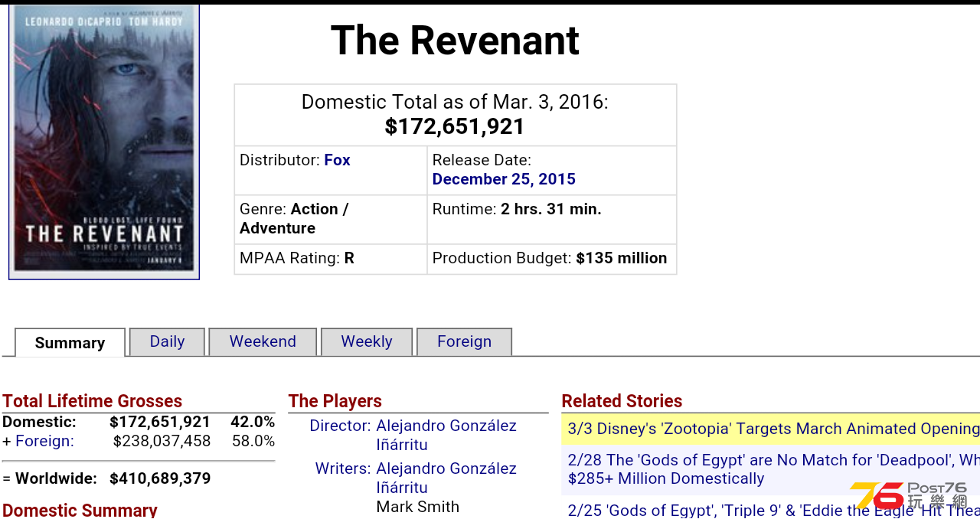980x519 pixels.
Task: Click the Genre Action / Adventure cell
Action: (x=331, y=220)
